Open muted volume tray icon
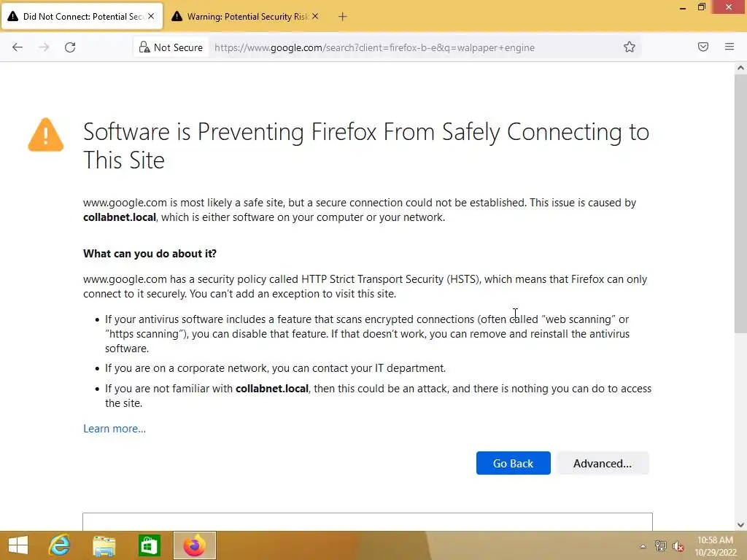This screenshot has height=560, width=747. click(678, 546)
